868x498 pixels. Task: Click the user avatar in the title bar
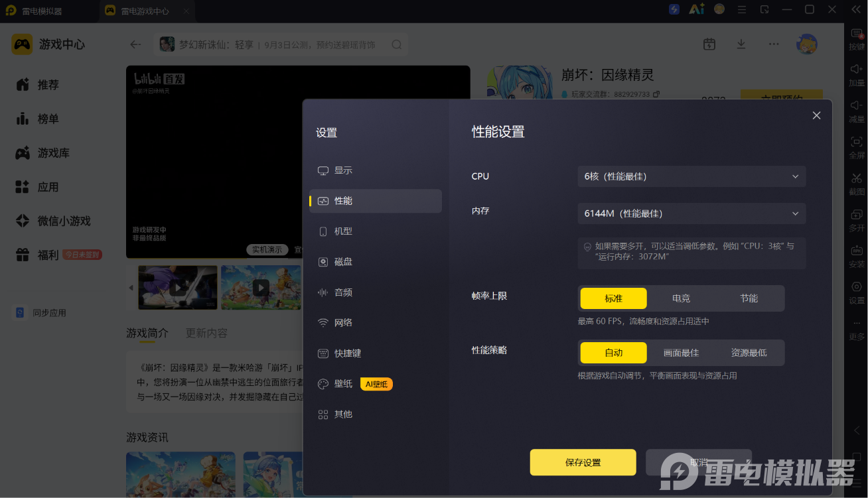(719, 9)
